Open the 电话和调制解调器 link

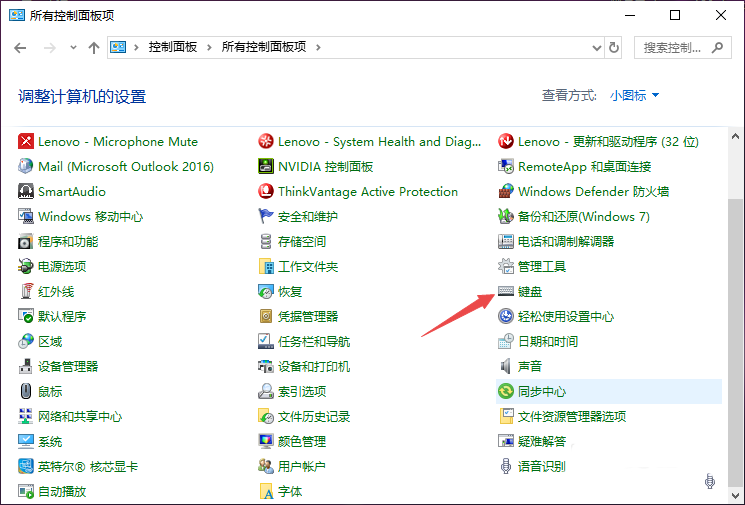tap(566, 241)
